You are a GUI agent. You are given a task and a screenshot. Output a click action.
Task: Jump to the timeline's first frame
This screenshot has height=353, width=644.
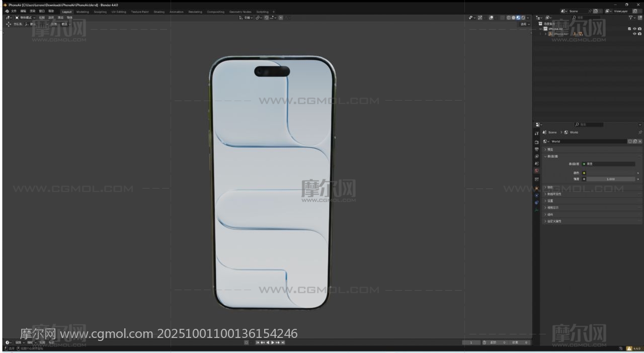click(x=258, y=342)
